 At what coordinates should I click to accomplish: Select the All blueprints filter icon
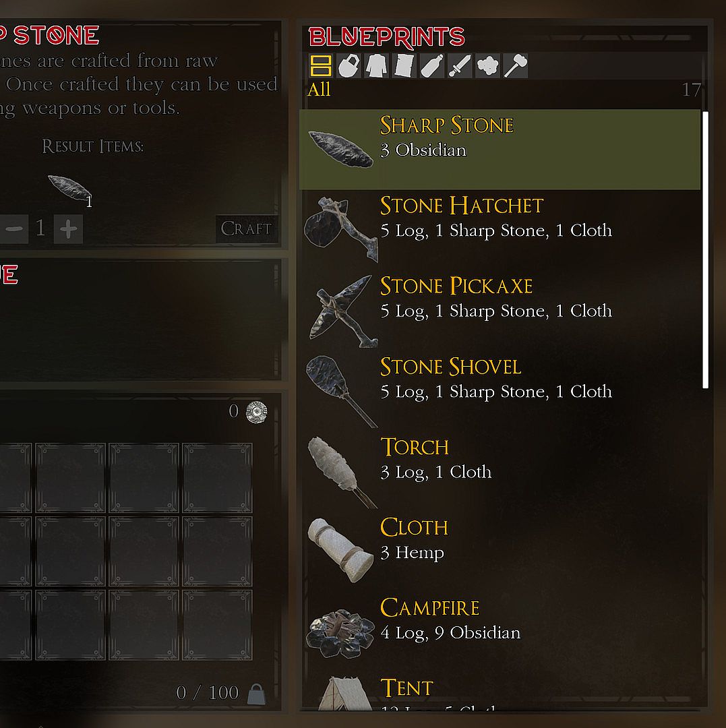320,65
